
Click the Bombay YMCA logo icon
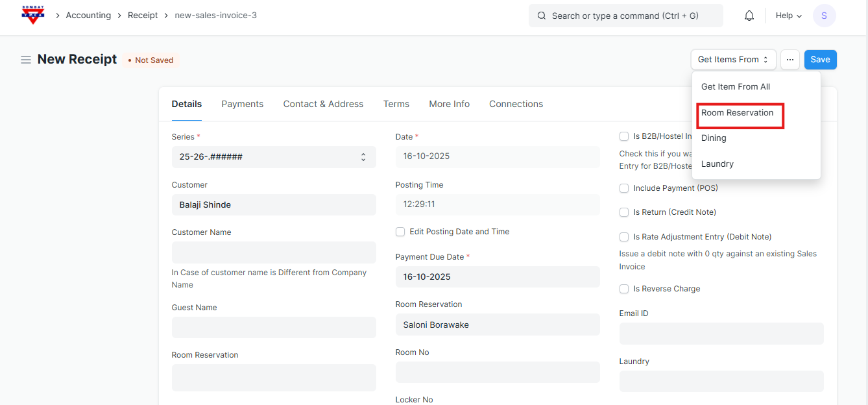(x=32, y=15)
